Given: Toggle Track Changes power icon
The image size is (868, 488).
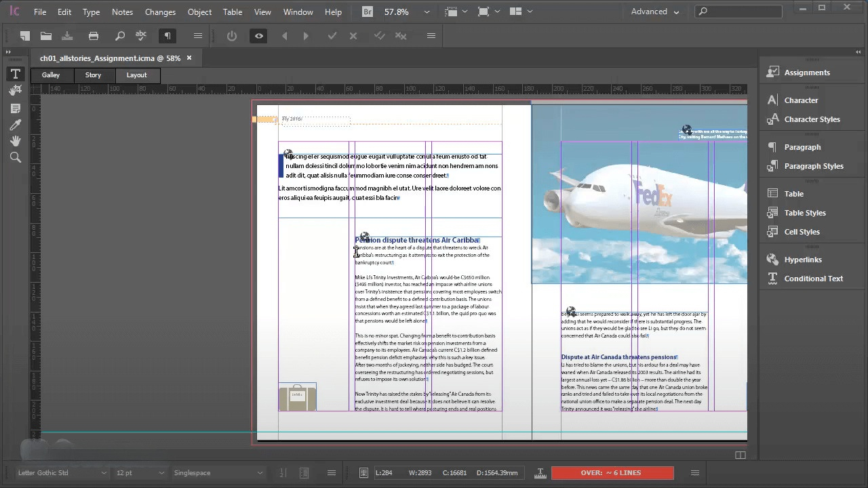Looking at the screenshot, I should (232, 36).
